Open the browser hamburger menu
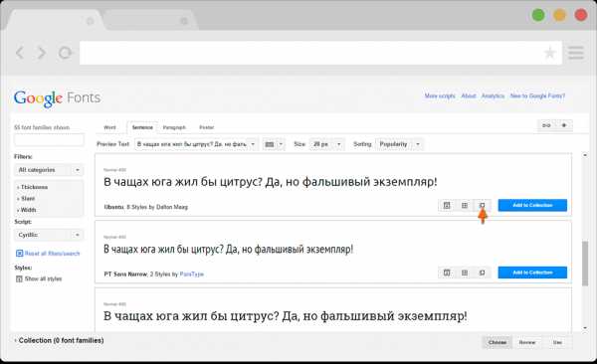 pyautogui.click(x=576, y=53)
